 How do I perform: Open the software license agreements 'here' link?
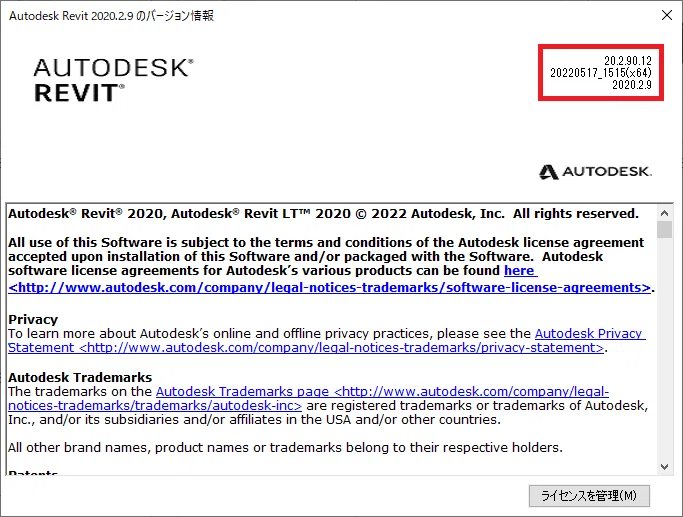click(520, 270)
